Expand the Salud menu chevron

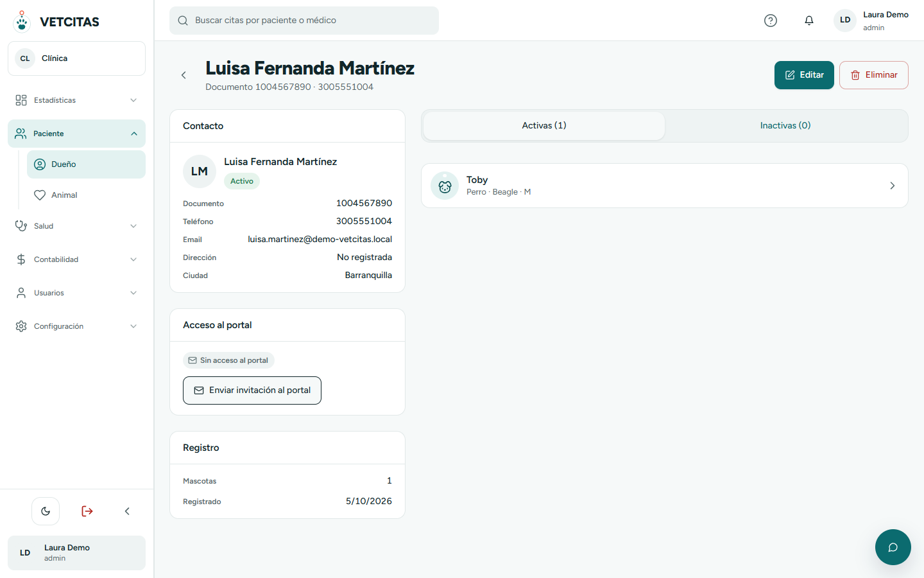click(133, 226)
